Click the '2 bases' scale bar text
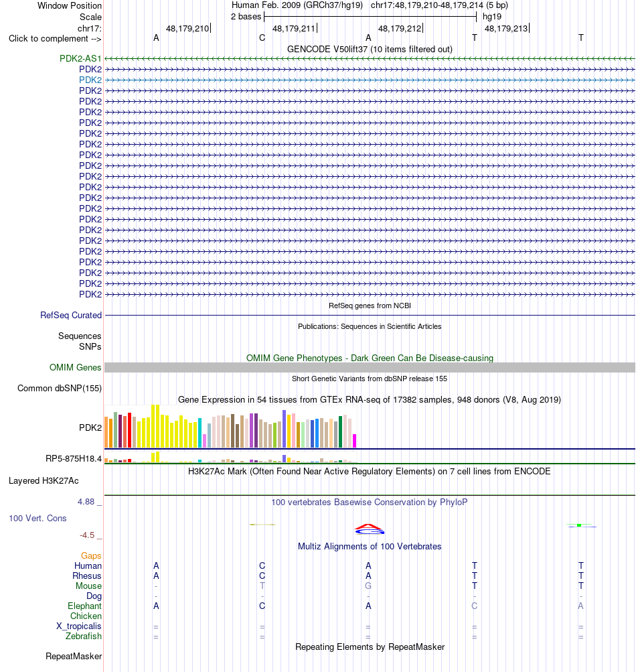 pos(246,17)
